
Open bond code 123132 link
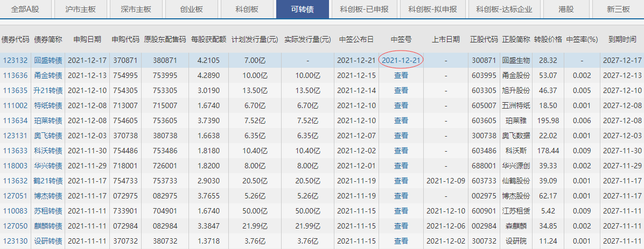[x=16, y=61]
